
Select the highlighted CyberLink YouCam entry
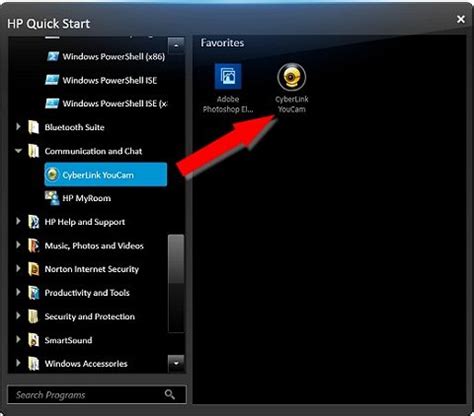106,174
